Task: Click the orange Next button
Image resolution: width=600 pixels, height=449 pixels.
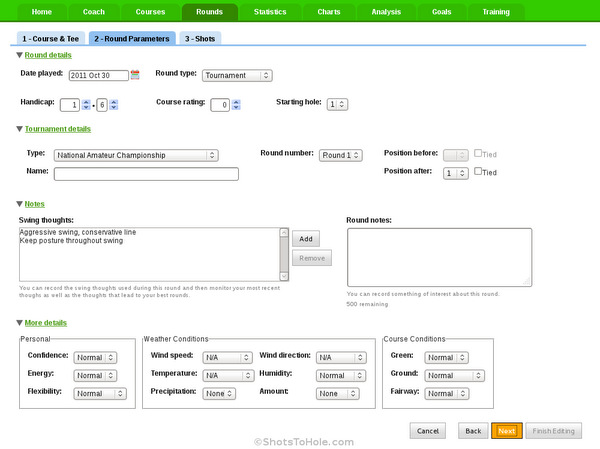Action: pos(507,431)
